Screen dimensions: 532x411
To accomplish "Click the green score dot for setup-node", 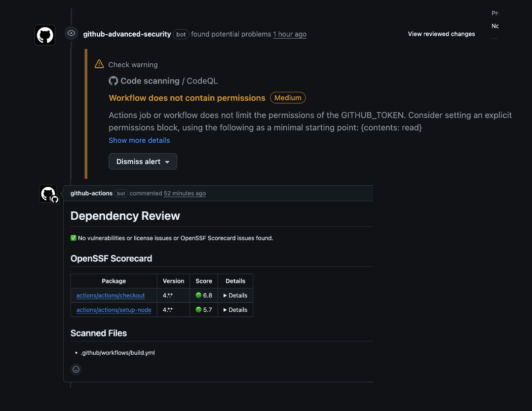I will (198, 310).
